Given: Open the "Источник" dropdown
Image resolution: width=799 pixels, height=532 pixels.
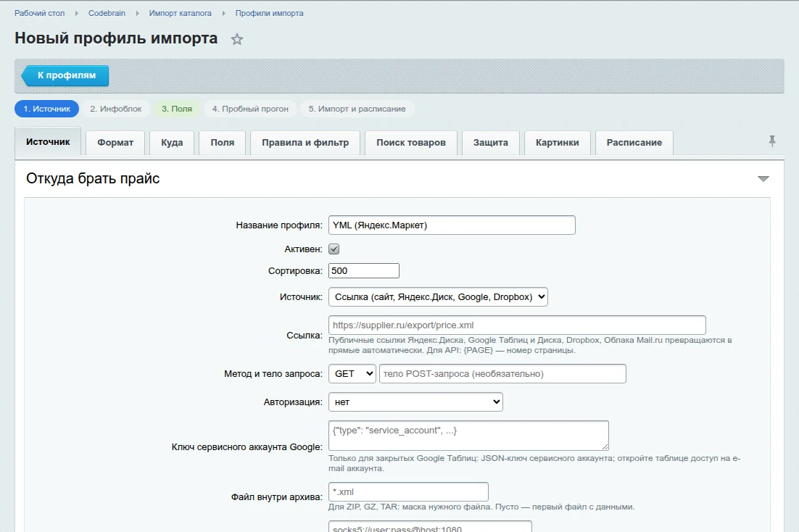Looking at the screenshot, I should tap(438, 297).
